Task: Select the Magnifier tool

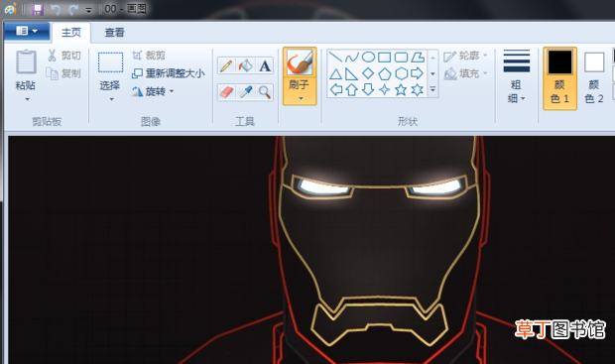Action: (265, 92)
